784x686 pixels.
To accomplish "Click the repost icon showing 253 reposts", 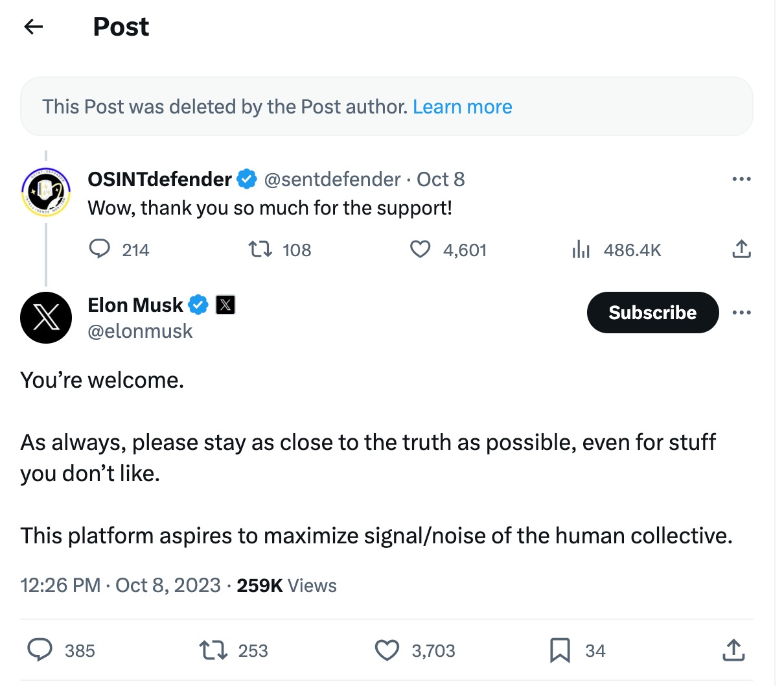I will pyautogui.click(x=214, y=650).
